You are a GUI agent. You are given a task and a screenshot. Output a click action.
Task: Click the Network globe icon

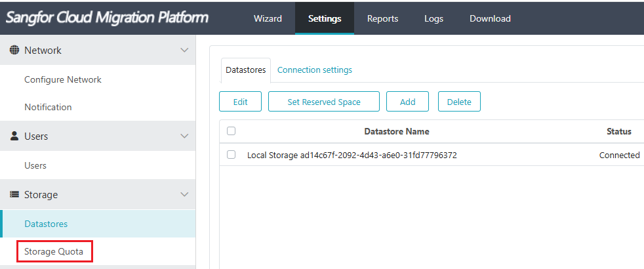point(14,50)
